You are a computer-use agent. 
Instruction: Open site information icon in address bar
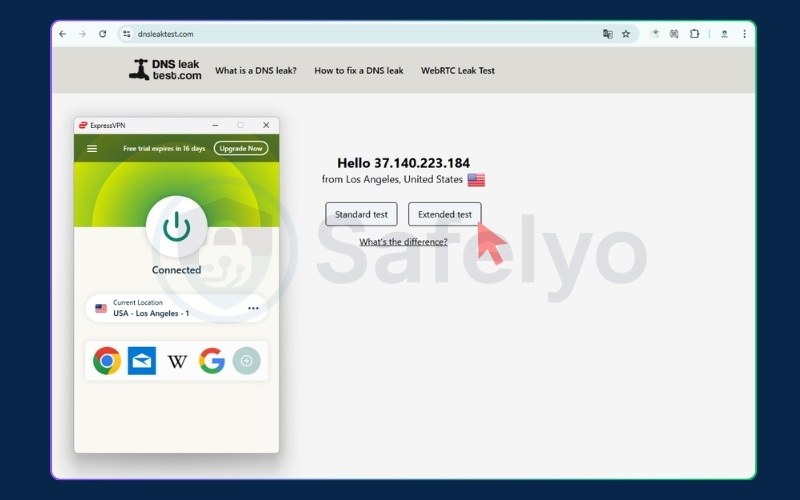tap(127, 34)
